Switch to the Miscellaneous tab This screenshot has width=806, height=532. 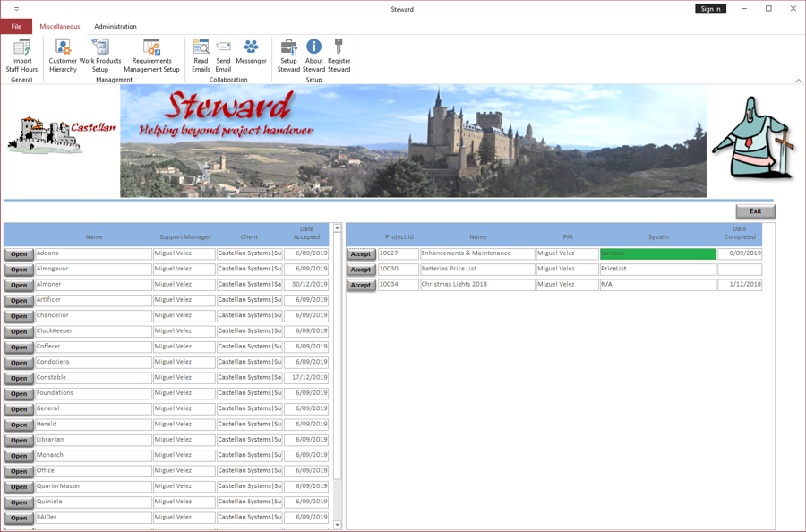click(60, 26)
